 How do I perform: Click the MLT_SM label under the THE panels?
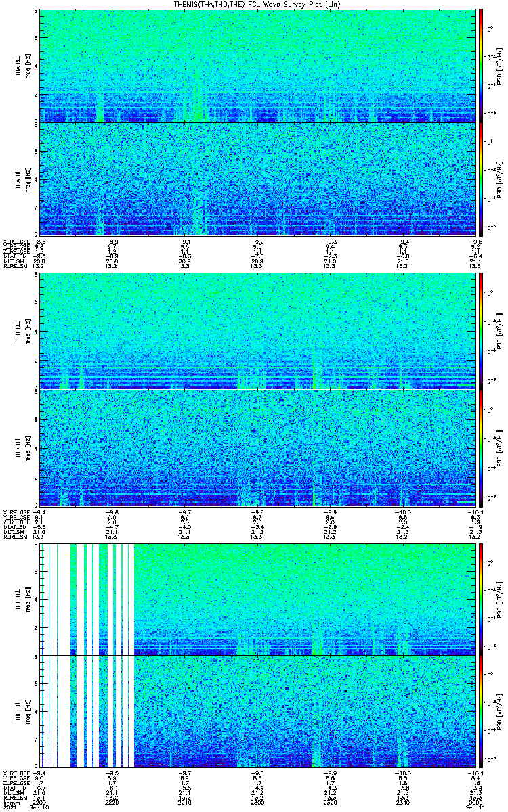(15, 793)
